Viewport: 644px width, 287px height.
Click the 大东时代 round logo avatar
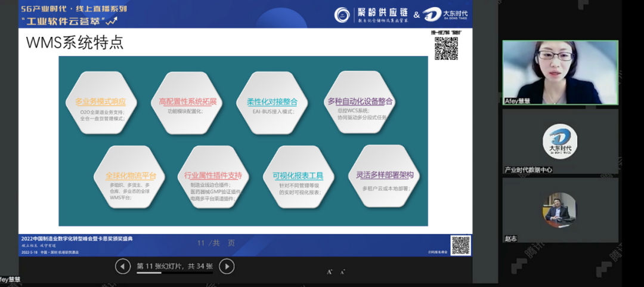560,141
